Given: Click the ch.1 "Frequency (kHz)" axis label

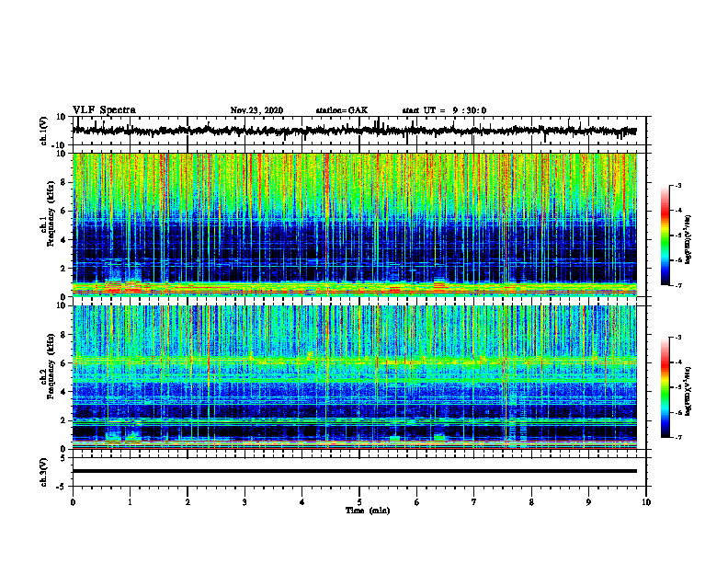Looking at the screenshot, I should (51, 213).
